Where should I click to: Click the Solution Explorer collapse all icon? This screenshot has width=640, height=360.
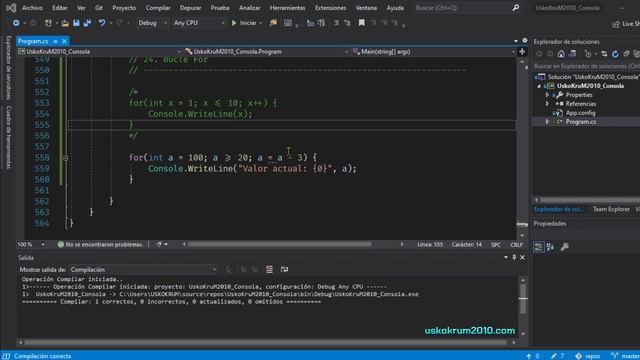626,54
